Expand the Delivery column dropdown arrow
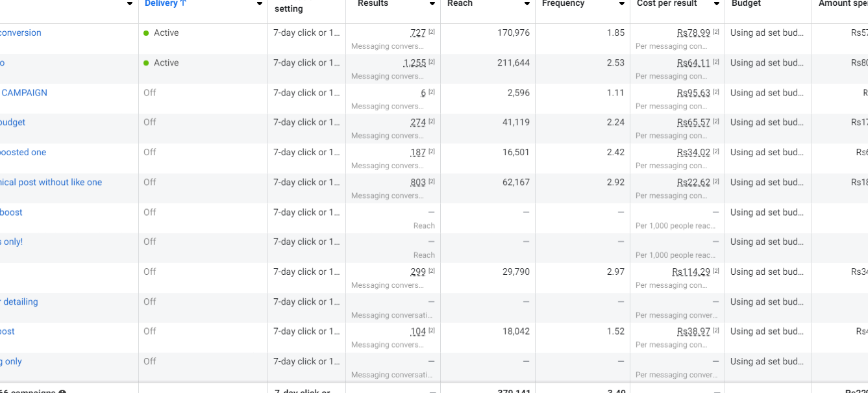The height and width of the screenshot is (393, 868). tap(260, 4)
